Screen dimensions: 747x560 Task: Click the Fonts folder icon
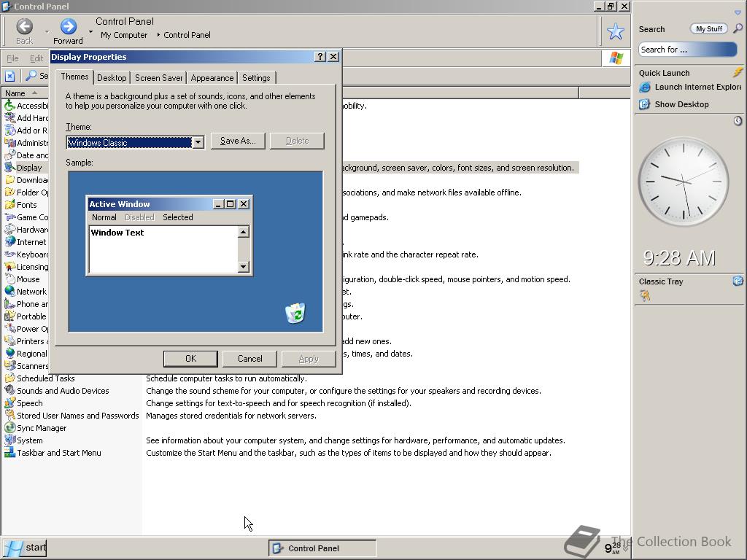coord(9,205)
